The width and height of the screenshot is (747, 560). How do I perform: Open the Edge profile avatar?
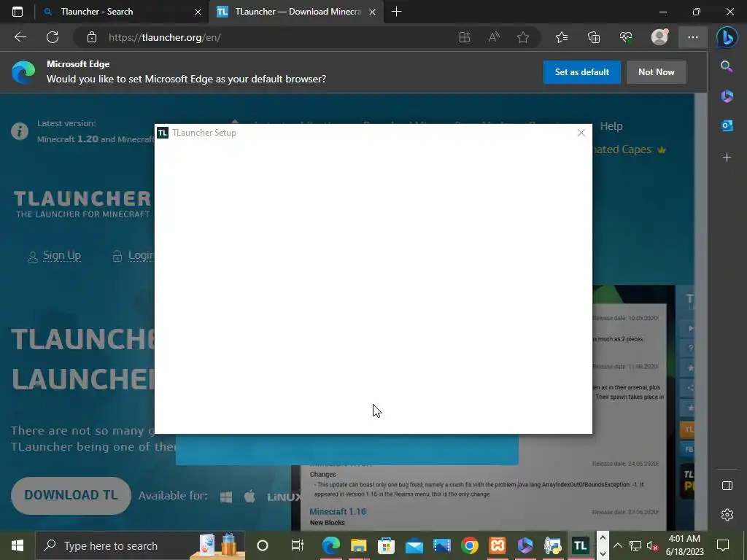coord(659,36)
